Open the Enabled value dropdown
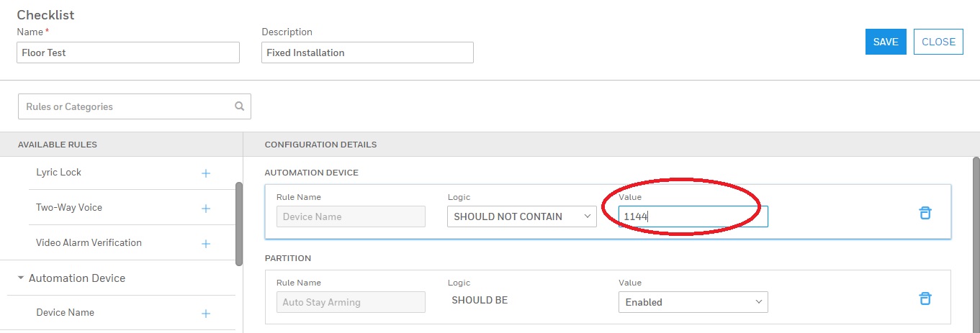980x333 pixels. (693, 302)
